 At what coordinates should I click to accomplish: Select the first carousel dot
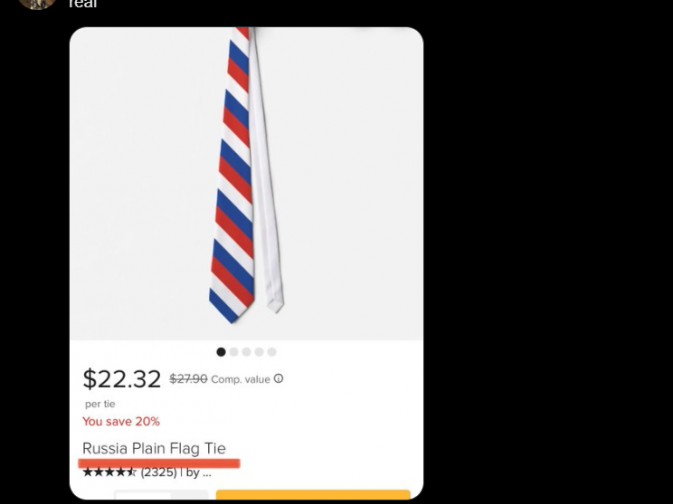point(221,352)
